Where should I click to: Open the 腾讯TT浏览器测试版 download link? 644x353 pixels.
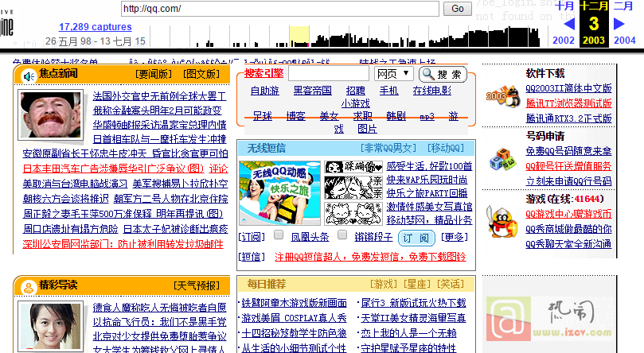[x=569, y=103]
